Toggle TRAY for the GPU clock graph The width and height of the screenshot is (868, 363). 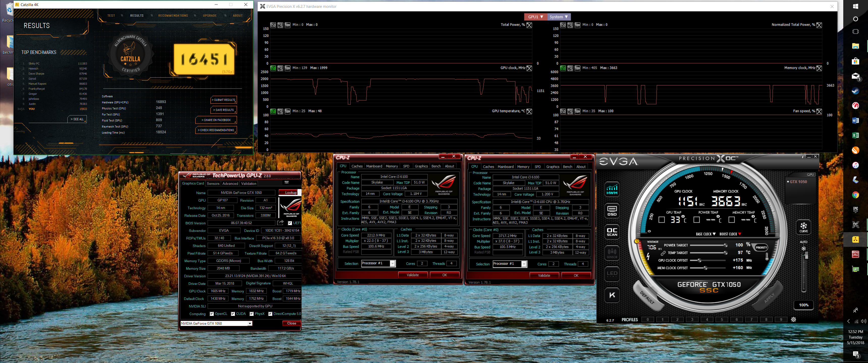287,68
